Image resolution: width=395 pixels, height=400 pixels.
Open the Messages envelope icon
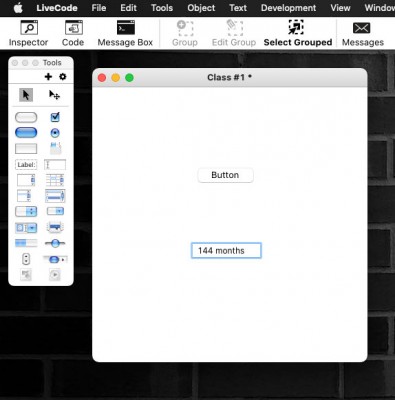363,33
